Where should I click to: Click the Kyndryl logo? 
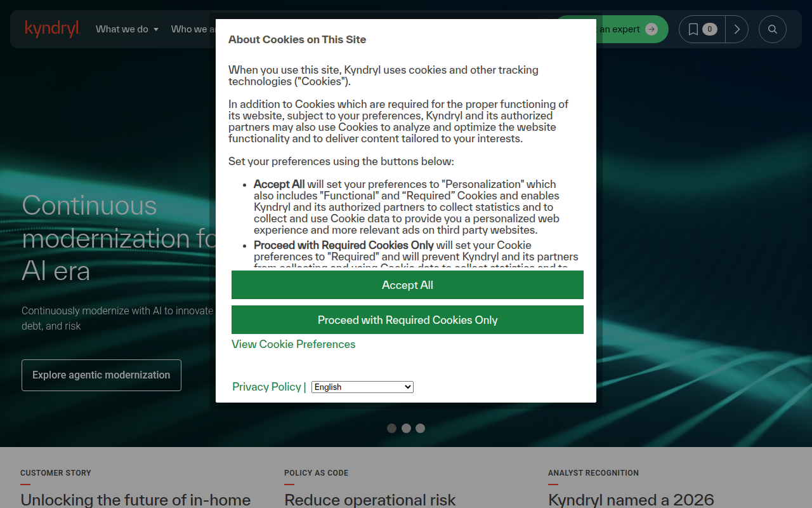[x=52, y=29]
